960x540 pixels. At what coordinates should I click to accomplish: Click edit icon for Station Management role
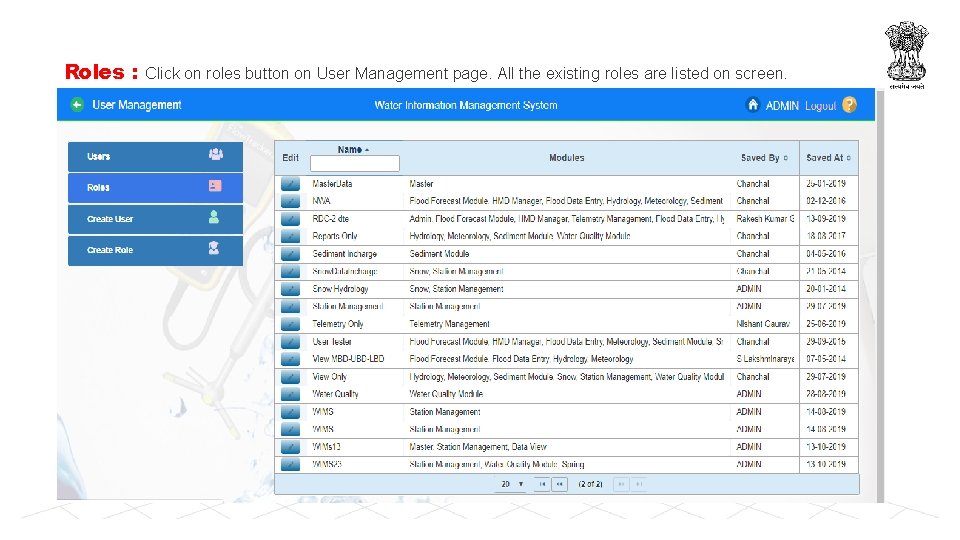290,306
